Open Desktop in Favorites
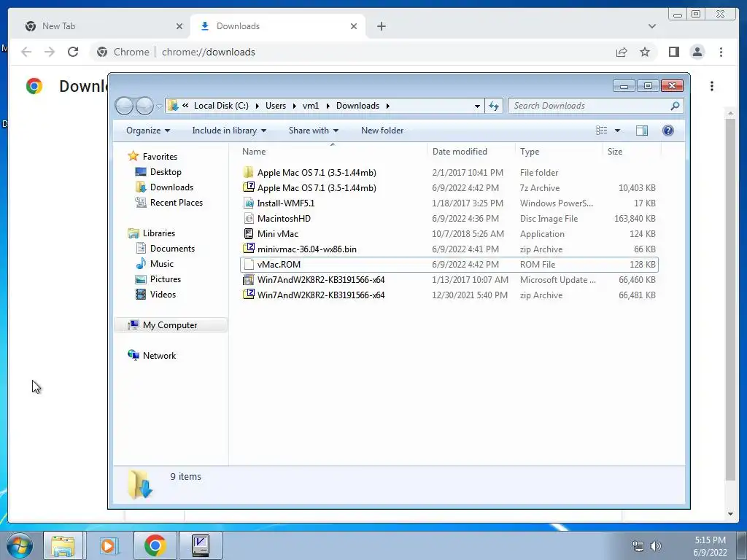747x560 pixels. click(x=166, y=172)
